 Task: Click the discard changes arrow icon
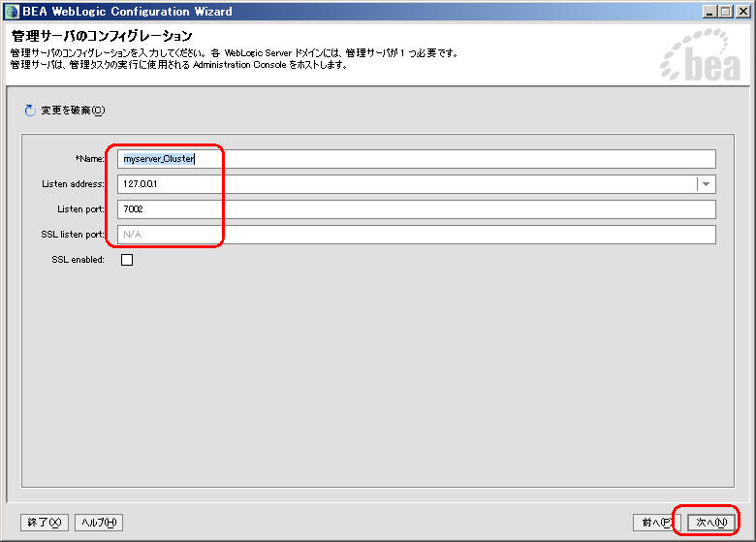[29, 111]
